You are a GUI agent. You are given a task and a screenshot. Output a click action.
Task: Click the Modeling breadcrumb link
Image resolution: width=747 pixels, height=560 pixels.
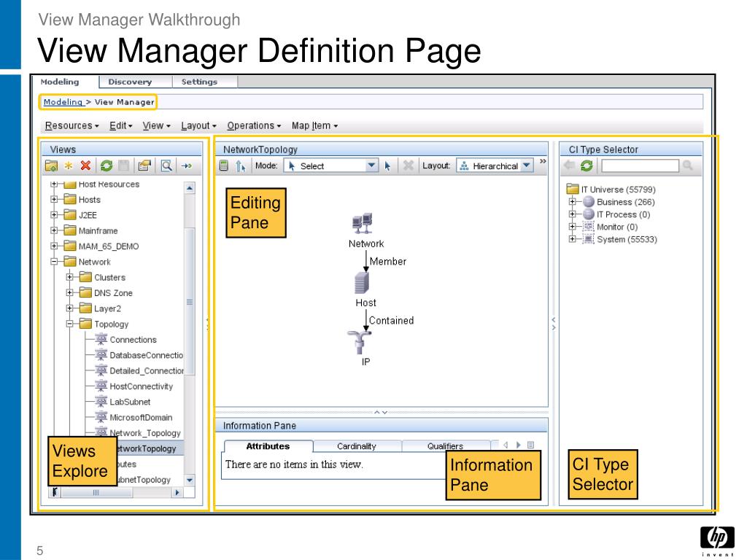63,102
